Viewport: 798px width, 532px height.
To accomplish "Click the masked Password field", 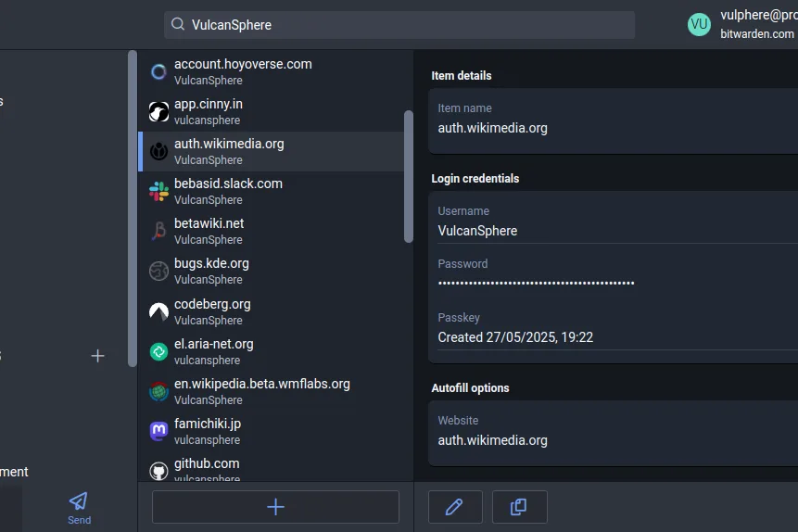I will [536, 283].
